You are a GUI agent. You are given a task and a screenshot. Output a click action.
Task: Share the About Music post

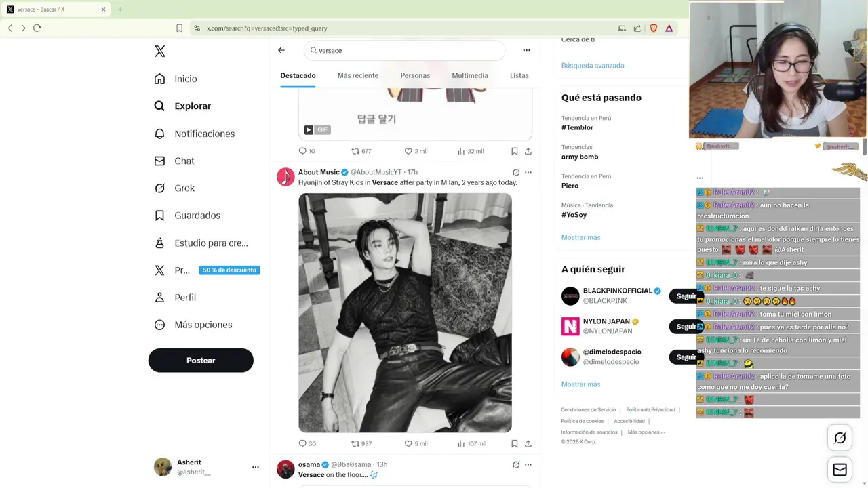[x=528, y=443]
